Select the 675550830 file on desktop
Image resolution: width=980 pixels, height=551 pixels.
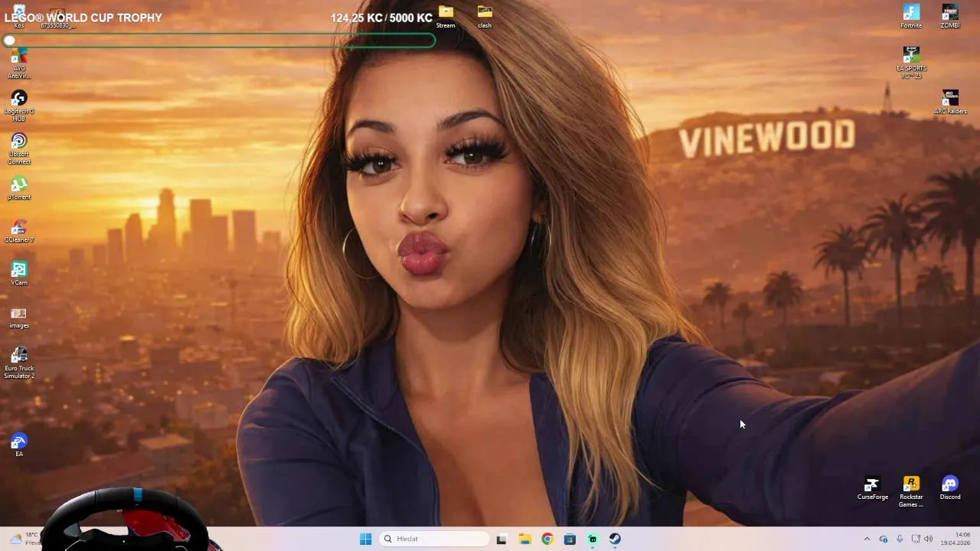(x=57, y=17)
